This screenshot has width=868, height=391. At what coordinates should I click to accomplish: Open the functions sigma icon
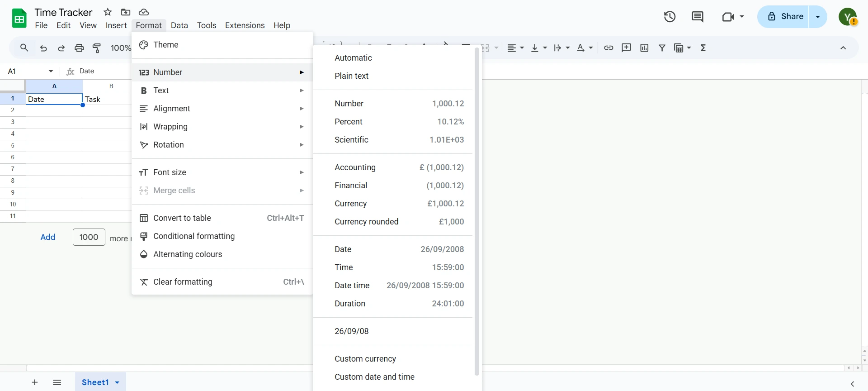[703, 48]
